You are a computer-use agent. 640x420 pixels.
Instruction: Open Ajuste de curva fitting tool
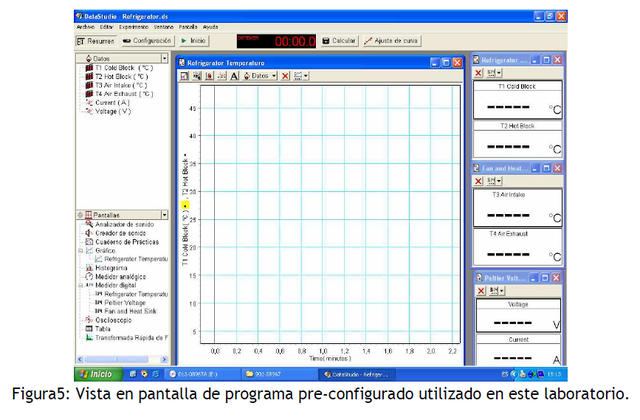[391, 41]
